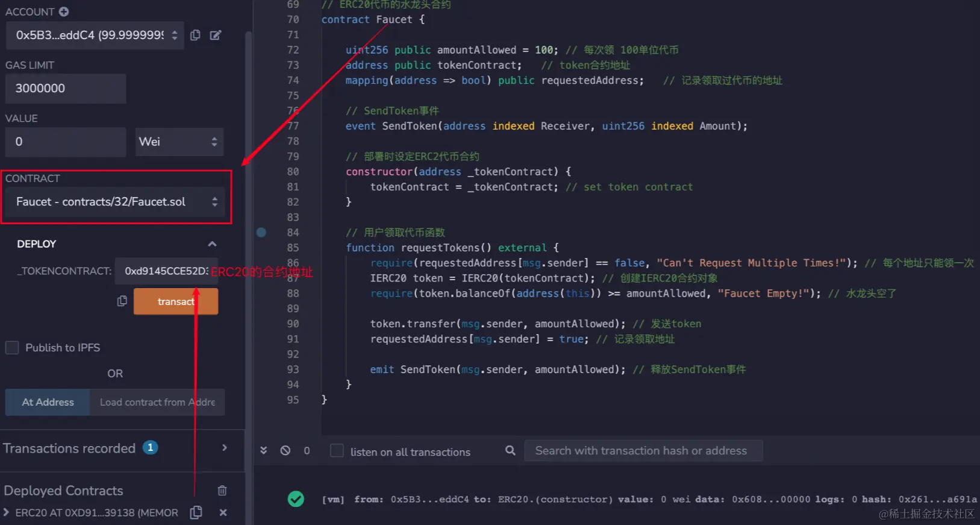Open the Faucet contract selector dropdown
This screenshot has height=525, width=980.
coord(114,202)
